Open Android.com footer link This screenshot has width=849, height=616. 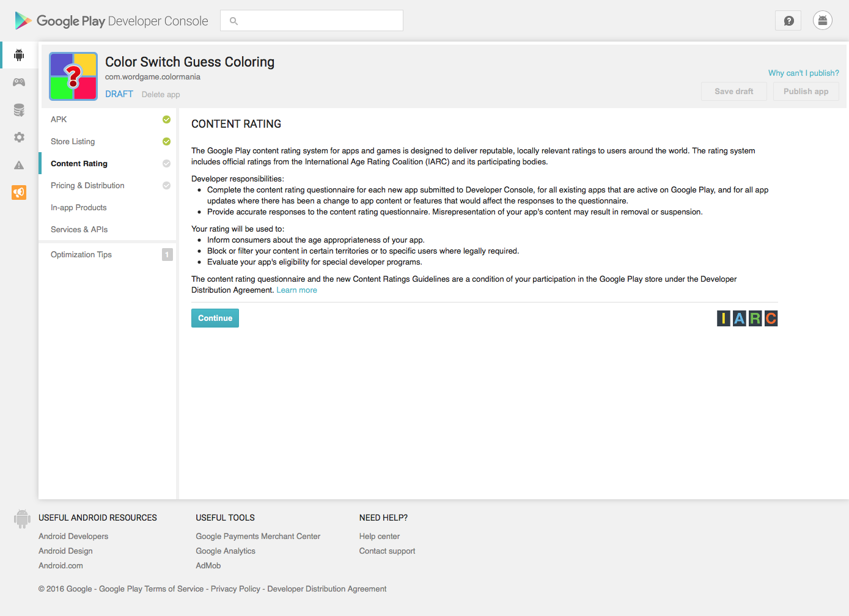(x=61, y=566)
